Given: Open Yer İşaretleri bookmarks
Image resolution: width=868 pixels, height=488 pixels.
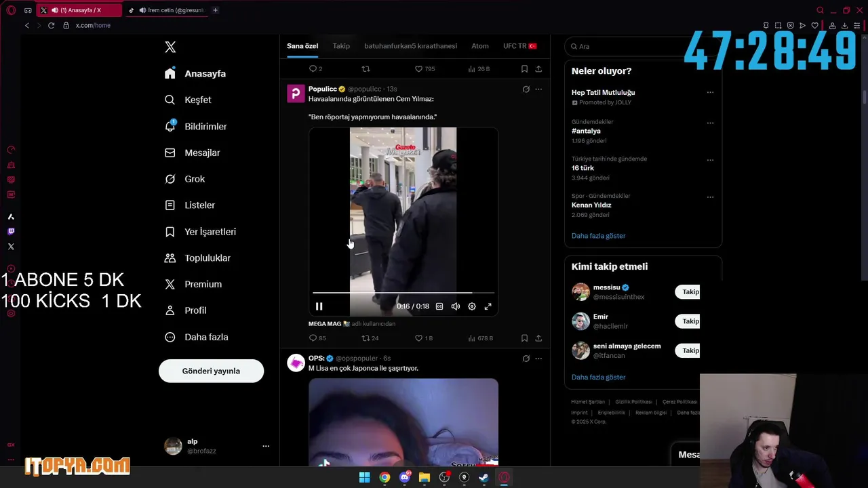Looking at the screenshot, I should pyautogui.click(x=201, y=232).
